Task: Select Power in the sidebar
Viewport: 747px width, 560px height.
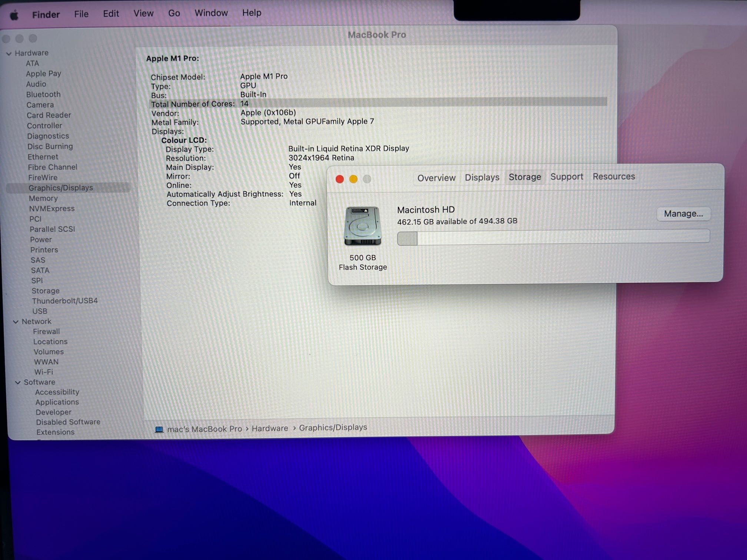Action: pyautogui.click(x=41, y=240)
